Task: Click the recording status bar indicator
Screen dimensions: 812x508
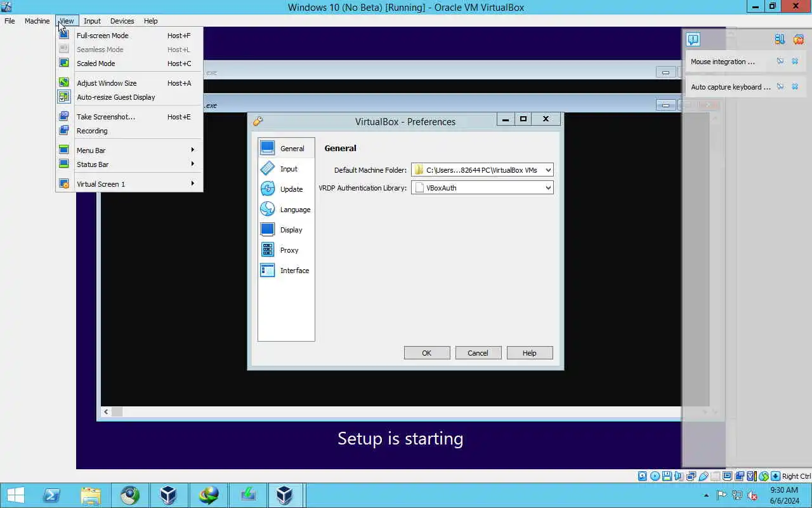Action: pyautogui.click(x=740, y=476)
